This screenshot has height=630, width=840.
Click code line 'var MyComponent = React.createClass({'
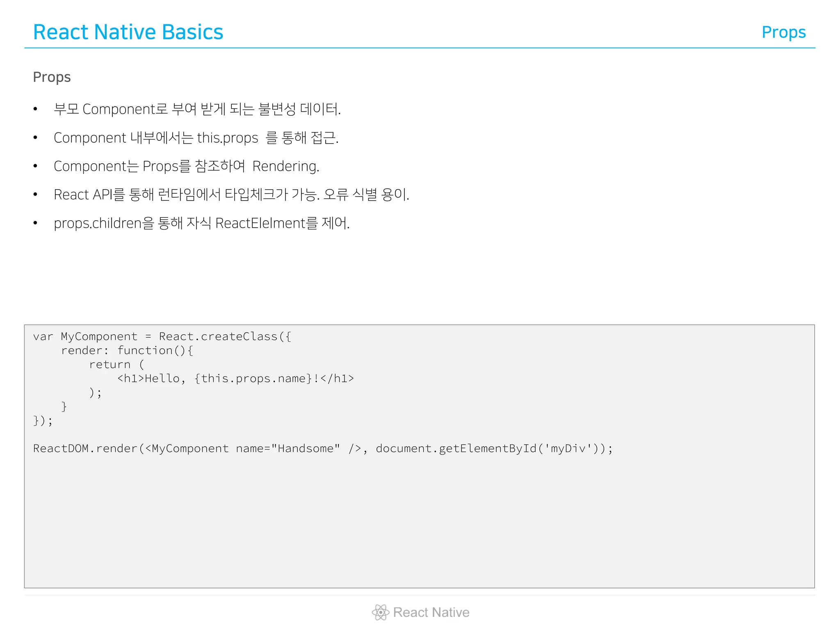[162, 336]
